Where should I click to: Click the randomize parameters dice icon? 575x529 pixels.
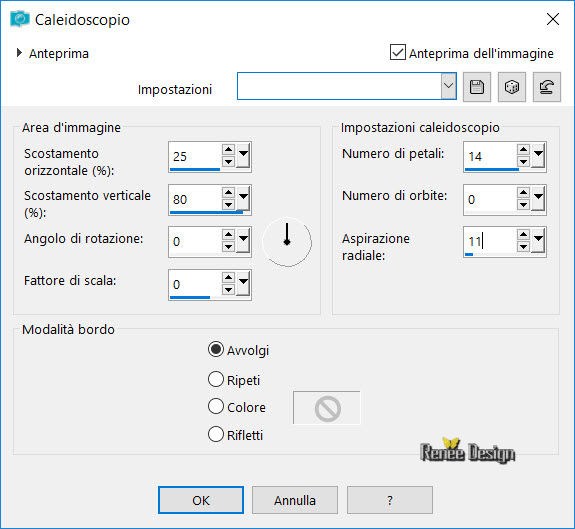pos(512,87)
